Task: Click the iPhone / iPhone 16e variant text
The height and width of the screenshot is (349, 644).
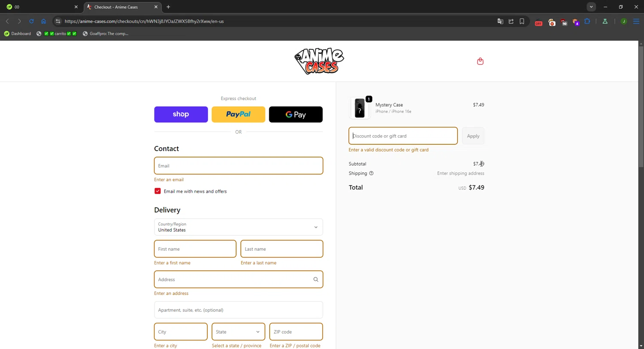Action: click(393, 112)
